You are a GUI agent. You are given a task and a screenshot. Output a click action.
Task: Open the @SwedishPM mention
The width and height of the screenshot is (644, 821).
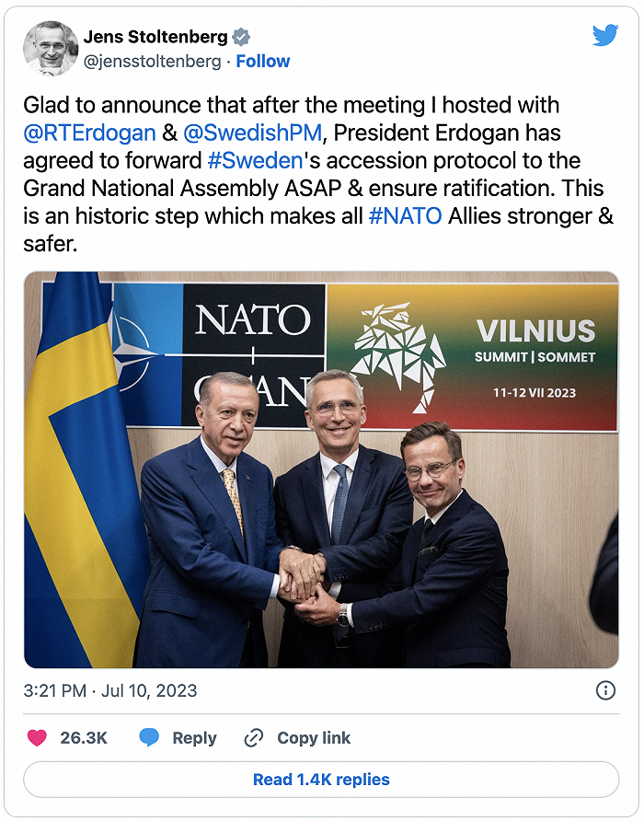click(x=253, y=133)
